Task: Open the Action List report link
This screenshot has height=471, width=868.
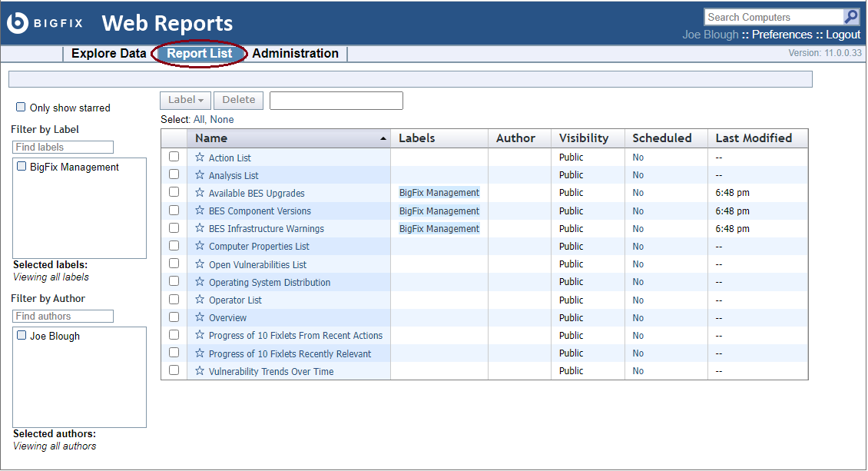Action: pos(230,158)
